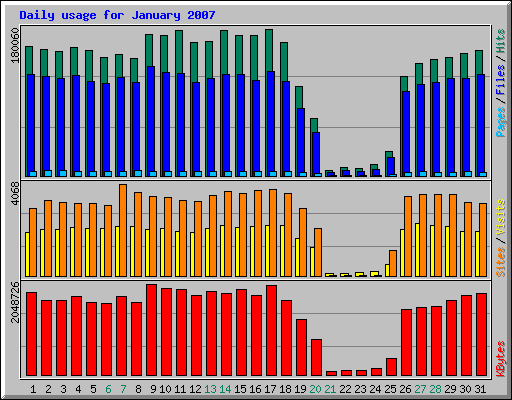Click the Pages legend label

pyautogui.click(x=501, y=122)
